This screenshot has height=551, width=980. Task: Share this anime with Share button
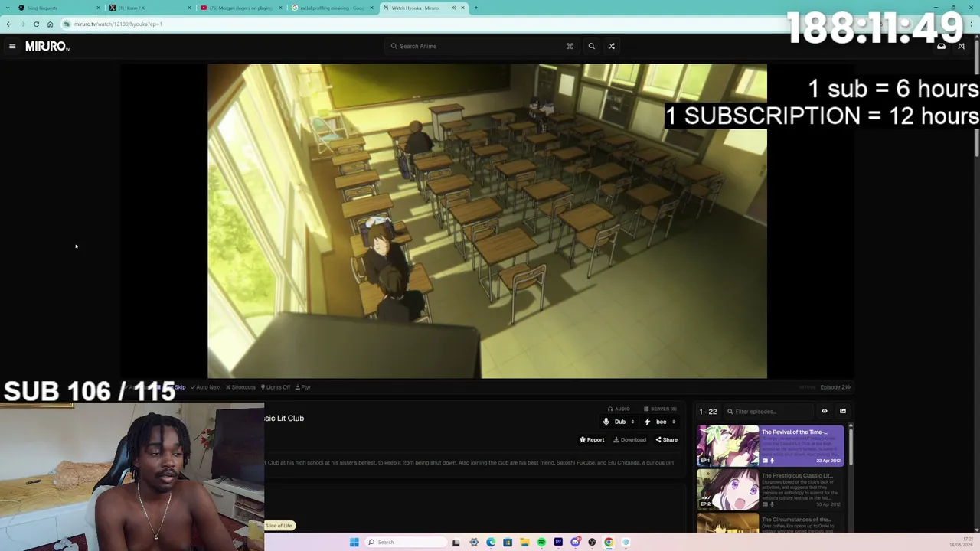click(666, 440)
